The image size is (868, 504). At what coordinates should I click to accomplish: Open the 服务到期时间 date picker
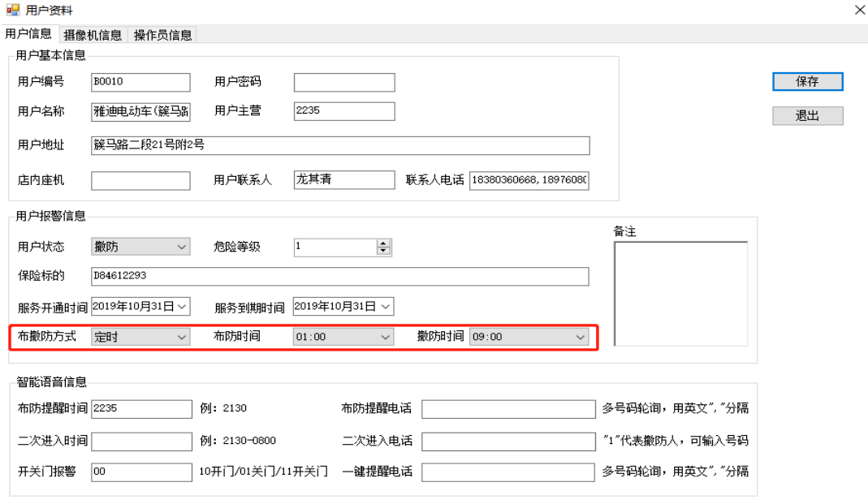(386, 307)
